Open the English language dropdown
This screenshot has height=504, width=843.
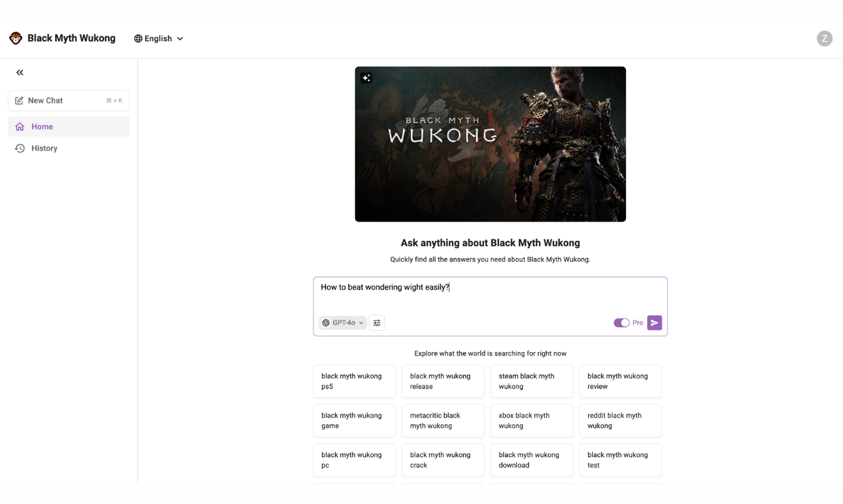[159, 38]
